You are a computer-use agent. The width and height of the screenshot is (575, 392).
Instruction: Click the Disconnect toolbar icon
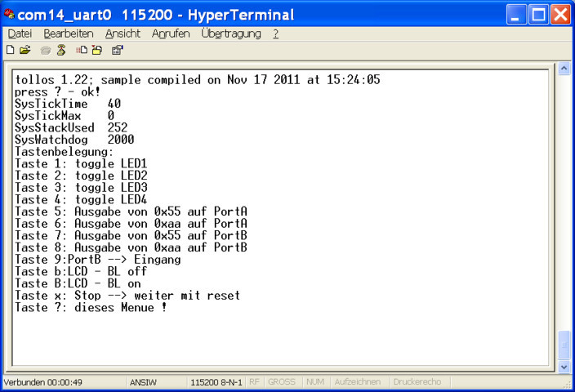61,50
